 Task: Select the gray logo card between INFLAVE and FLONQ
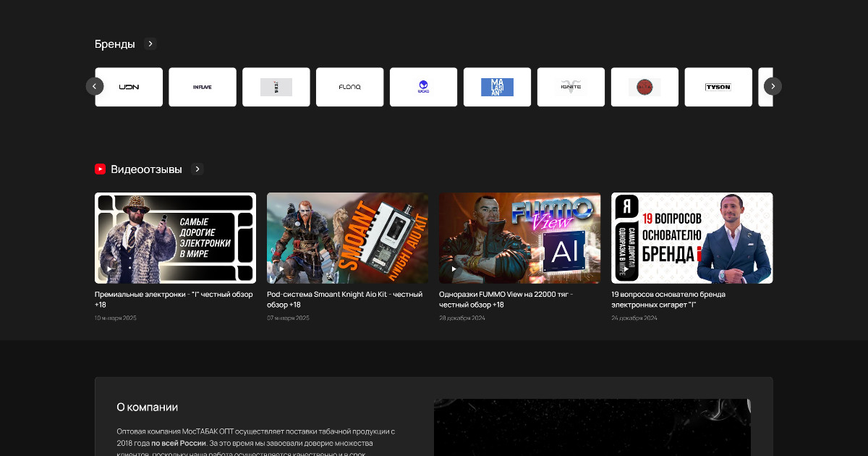pos(276,87)
